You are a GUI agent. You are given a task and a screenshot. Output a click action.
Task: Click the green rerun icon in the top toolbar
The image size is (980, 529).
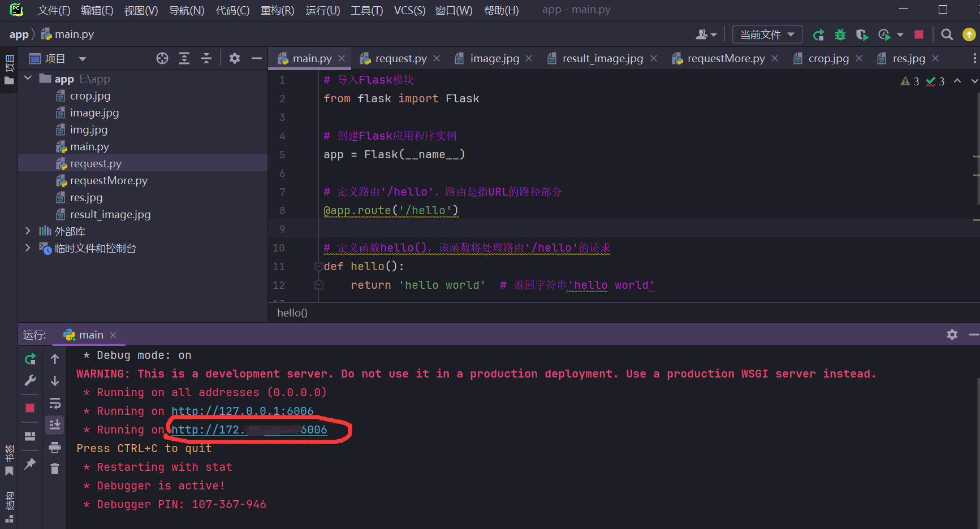pos(818,35)
